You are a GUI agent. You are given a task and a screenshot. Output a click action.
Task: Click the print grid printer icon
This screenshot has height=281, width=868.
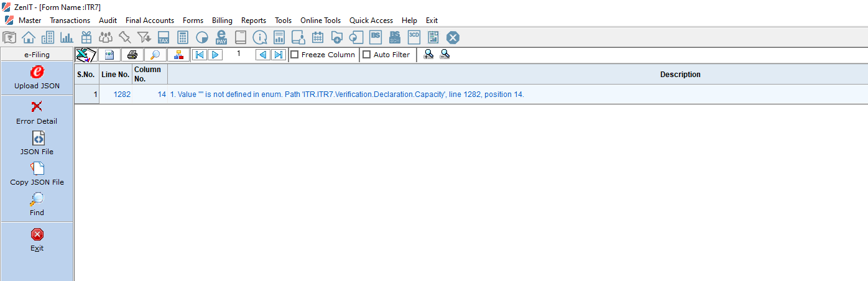point(132,55)
